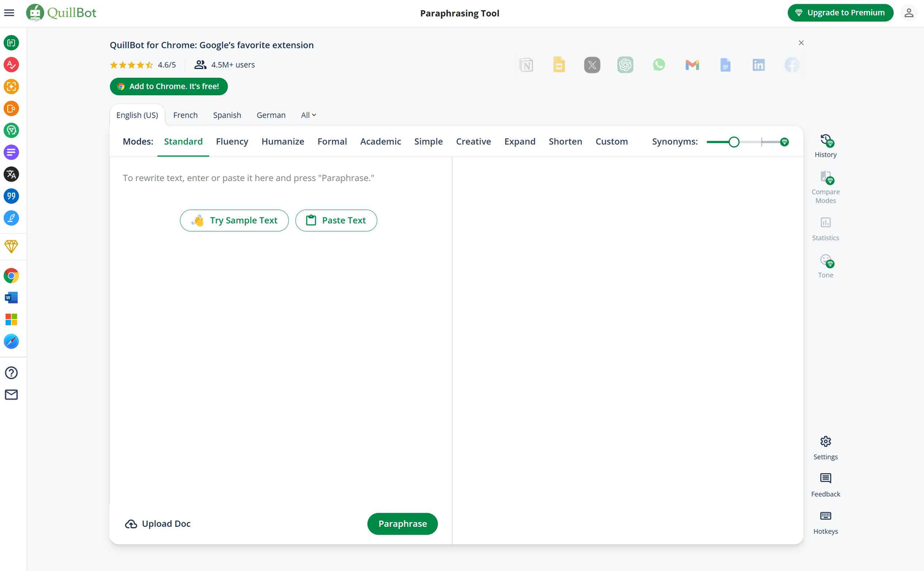Open the user account profile icon
This screenshot has width=924, height=571.
tap(909, 13)
